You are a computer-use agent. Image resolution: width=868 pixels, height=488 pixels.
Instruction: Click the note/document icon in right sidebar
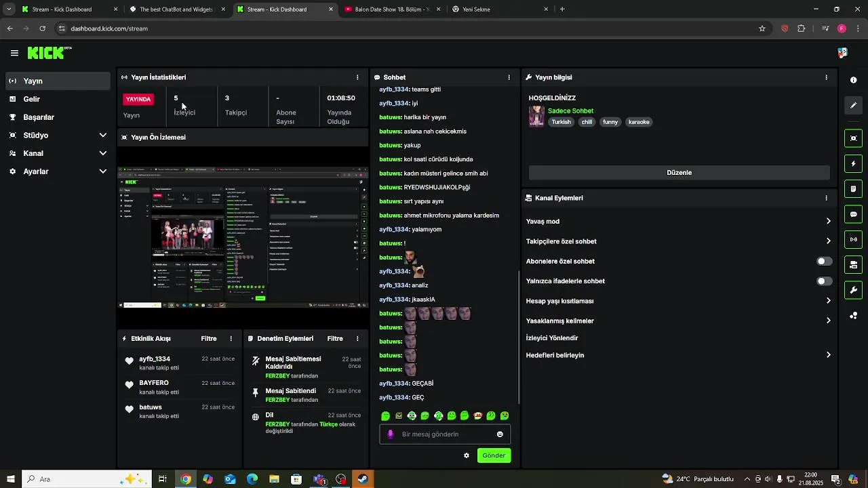coord(853,189)
